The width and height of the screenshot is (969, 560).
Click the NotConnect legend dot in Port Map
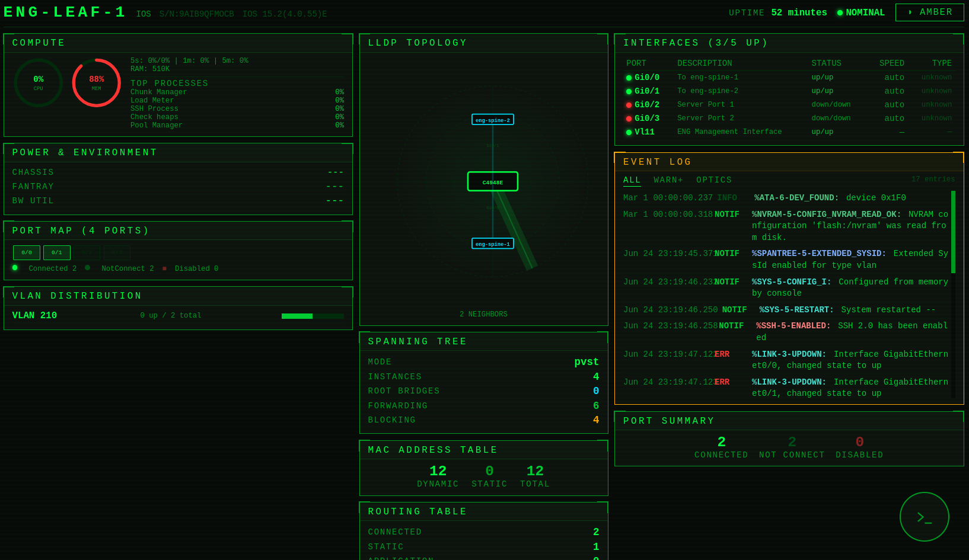point(88,268)
